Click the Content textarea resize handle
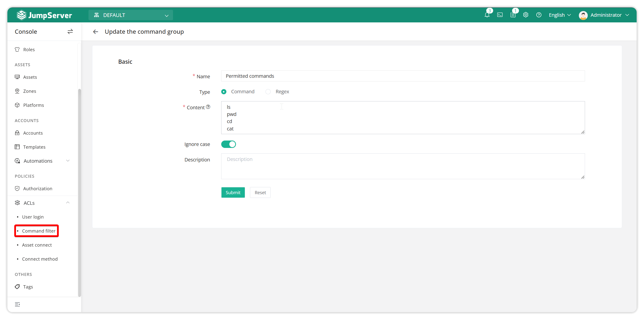This screenshot has height=317, width=644. pos(583,132)
